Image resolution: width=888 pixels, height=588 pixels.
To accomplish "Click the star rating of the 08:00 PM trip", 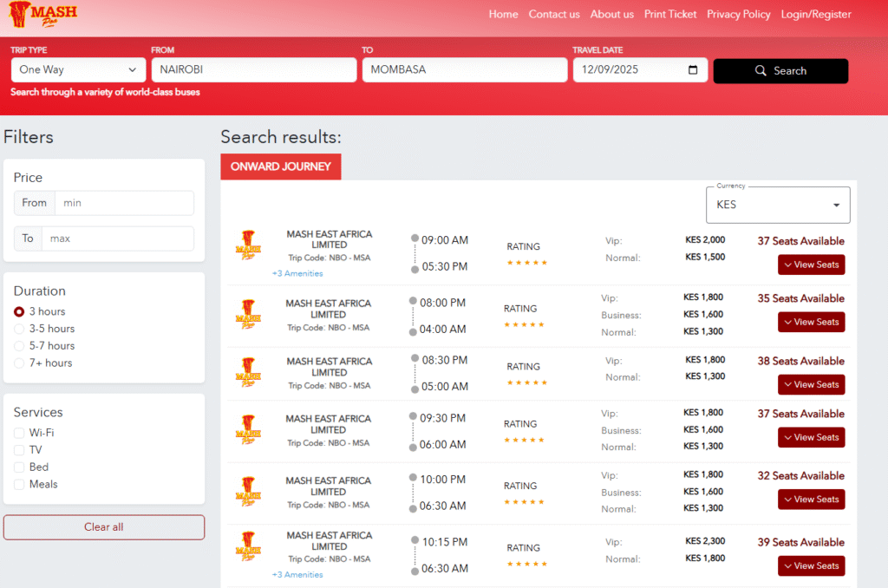I will click(x=524, y=324).
